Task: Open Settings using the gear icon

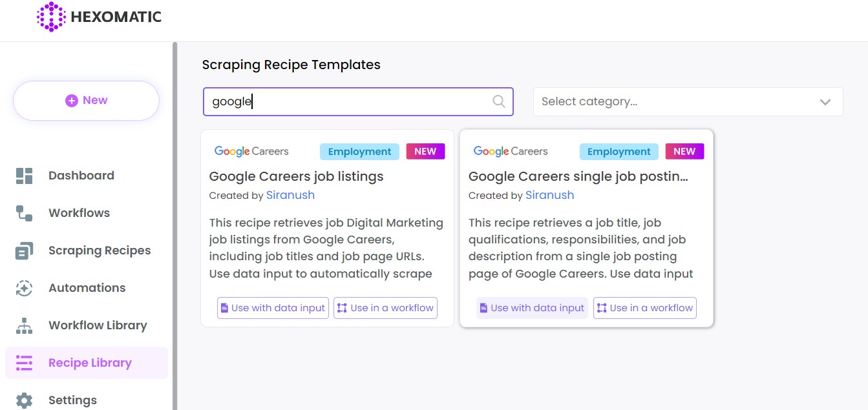Action: 25,400
